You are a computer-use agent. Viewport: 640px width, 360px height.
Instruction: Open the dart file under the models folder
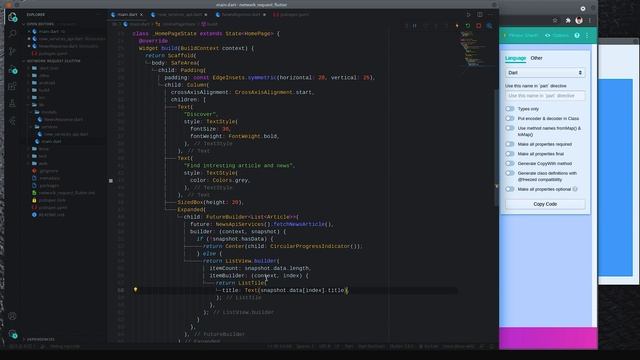63,119
